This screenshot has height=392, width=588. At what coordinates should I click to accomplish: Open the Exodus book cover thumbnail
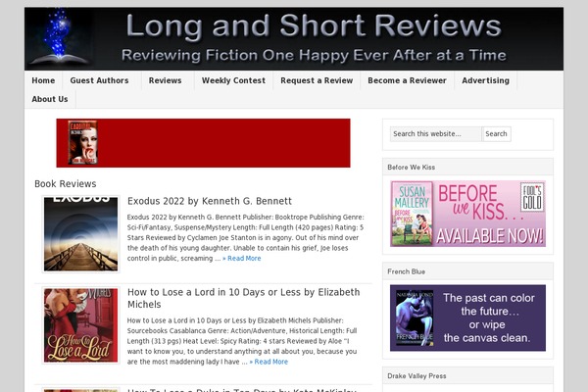[80, 233]
